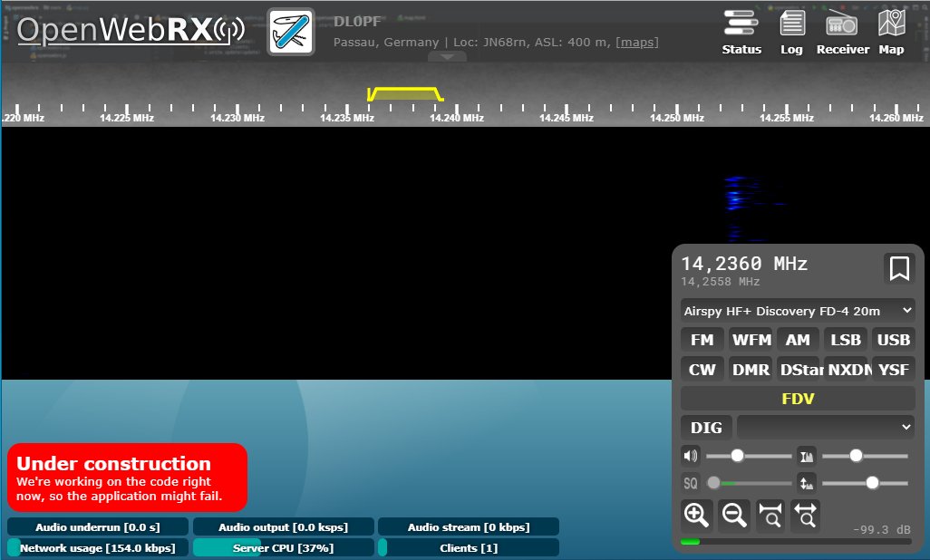Click the DL0PF receiver name
The width and height of the screenshot is (930, 560).
[x=357, y=22]
